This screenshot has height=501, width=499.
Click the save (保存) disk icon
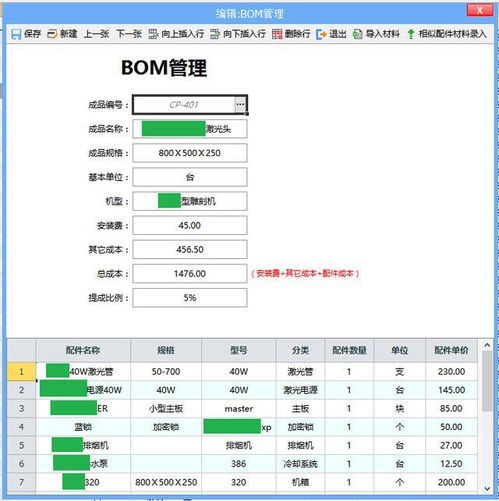[x=16, y=34]
